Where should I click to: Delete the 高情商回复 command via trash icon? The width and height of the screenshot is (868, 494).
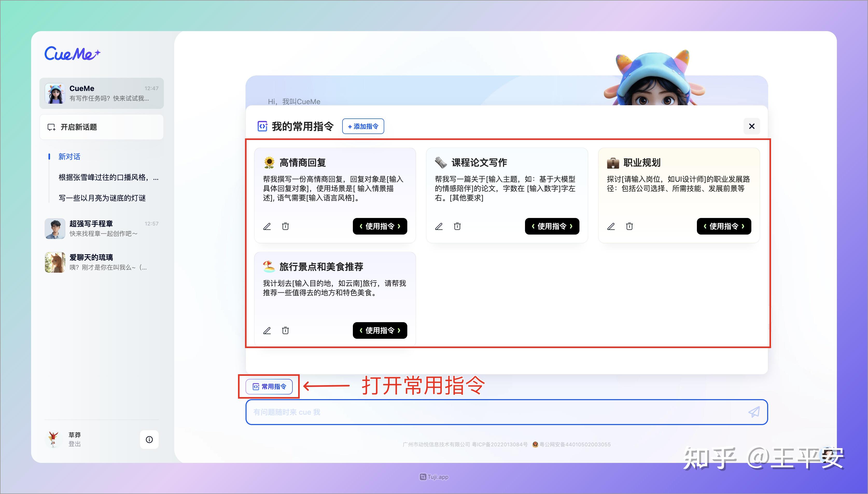click(285, 226)
